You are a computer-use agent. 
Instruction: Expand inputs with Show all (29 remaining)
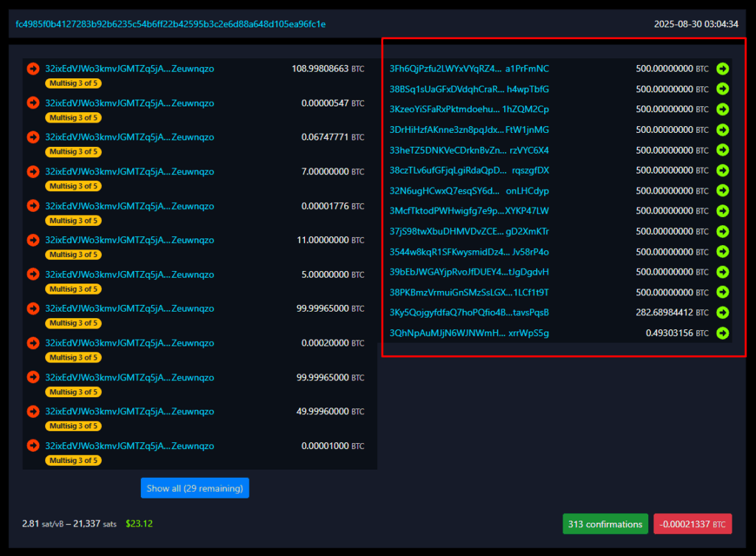pos(195,488)
